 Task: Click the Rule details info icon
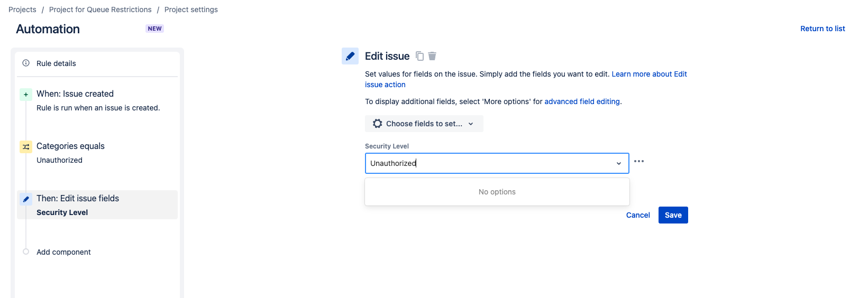click(x=26, y=63)
